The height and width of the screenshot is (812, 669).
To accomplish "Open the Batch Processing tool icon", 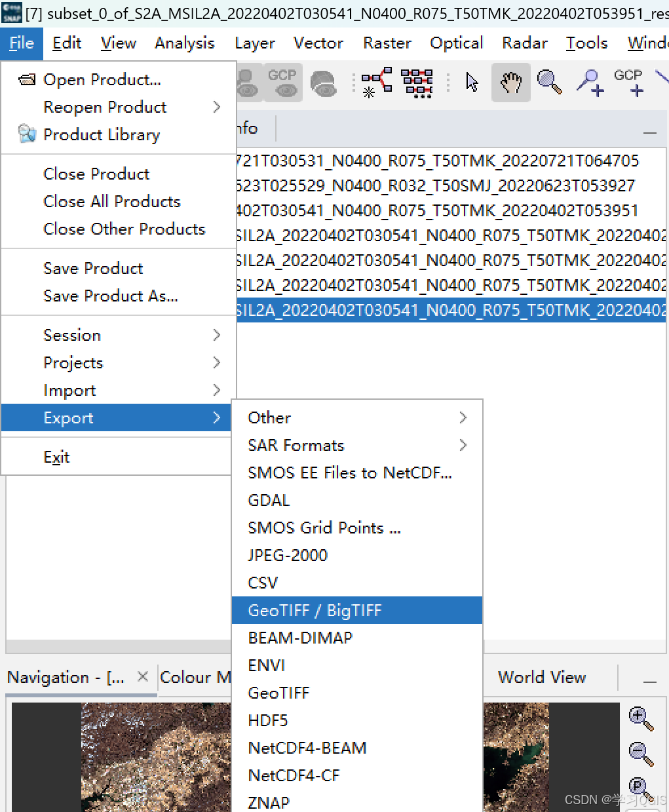I will [x=417, y=83].
